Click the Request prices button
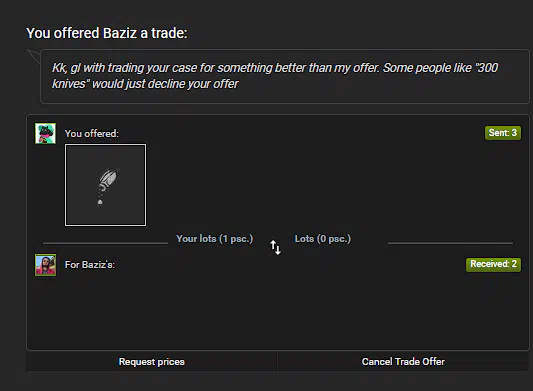Image resolution: width=533 pixels, height=391 pixels. pyautogui.click(x=152, y=361)
